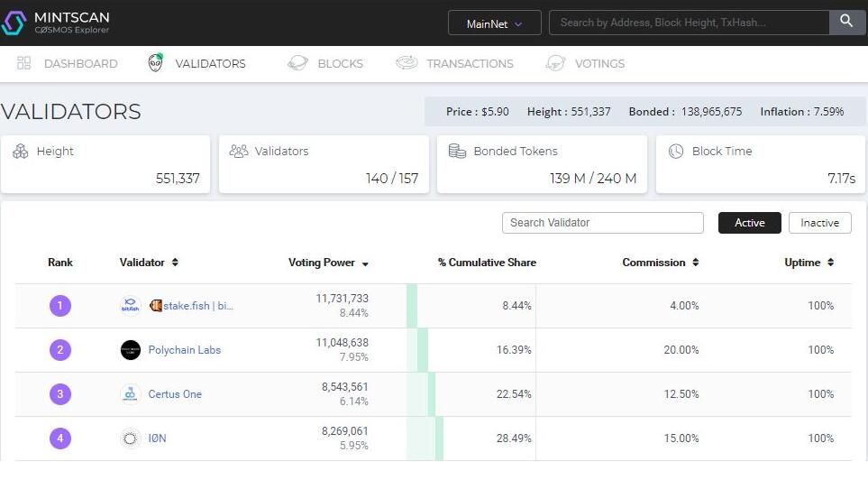
Task: Click the Inflation 7.59% stat
Action: click(x=802, y=112)
